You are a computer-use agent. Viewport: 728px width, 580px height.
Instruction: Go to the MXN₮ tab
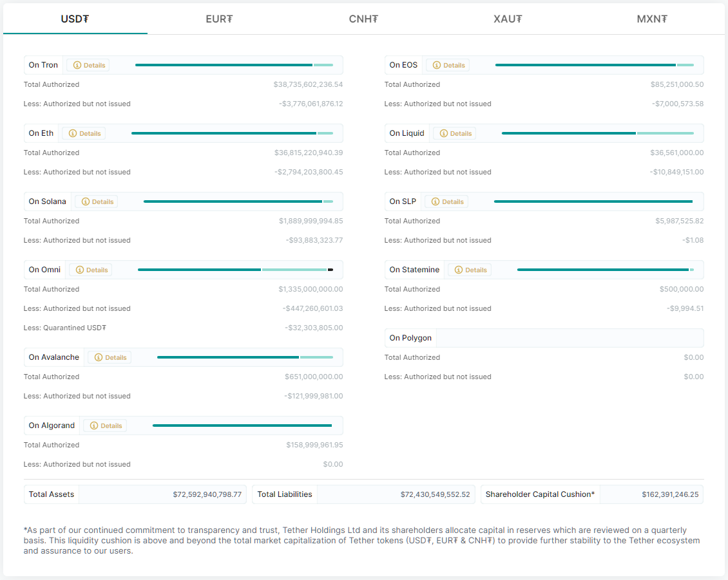pos(652,19)
